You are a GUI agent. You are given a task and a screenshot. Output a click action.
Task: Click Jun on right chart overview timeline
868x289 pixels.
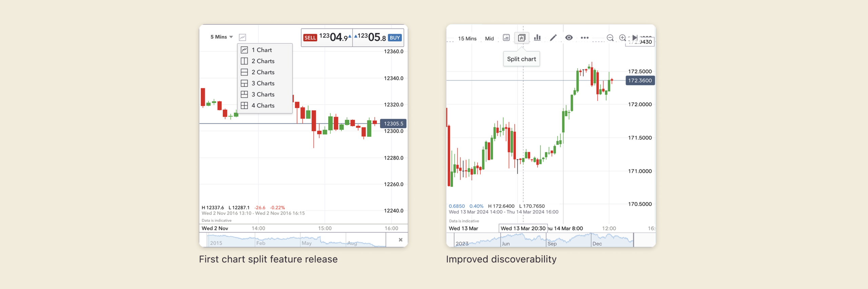(x=506, y=244)
